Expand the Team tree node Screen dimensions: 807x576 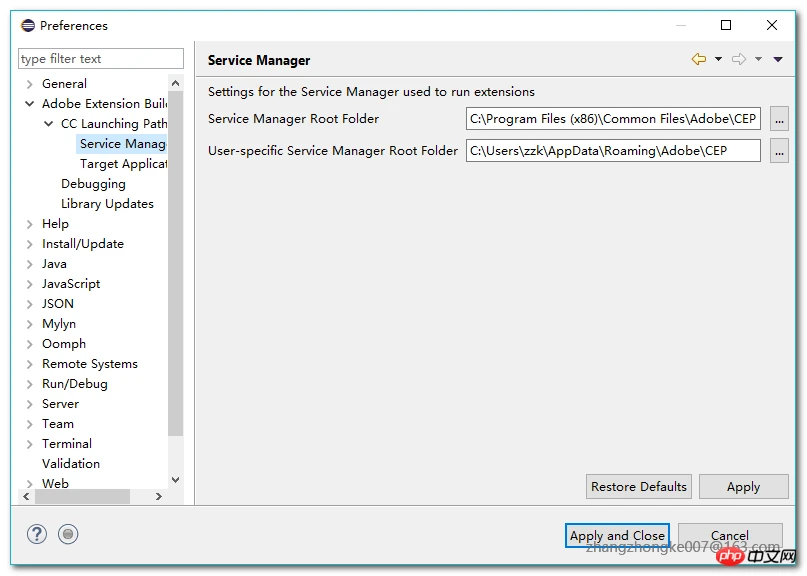click(29, 424)
